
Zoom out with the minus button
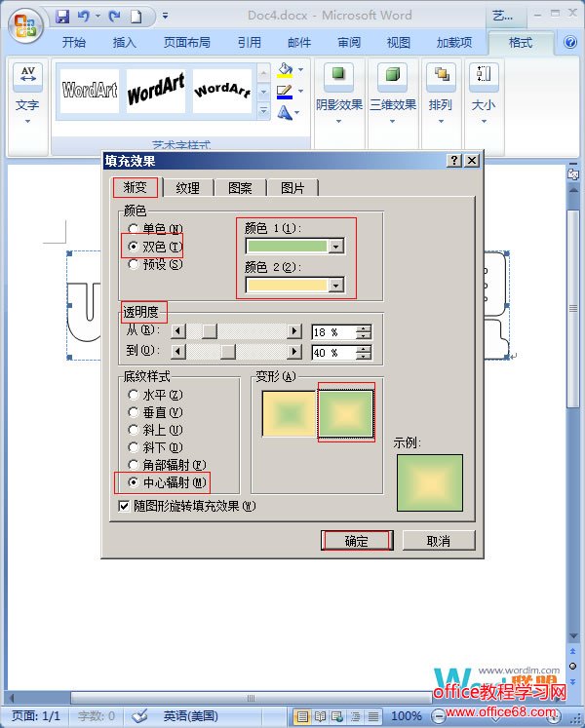pyautogui.click(x=437, y=716)
